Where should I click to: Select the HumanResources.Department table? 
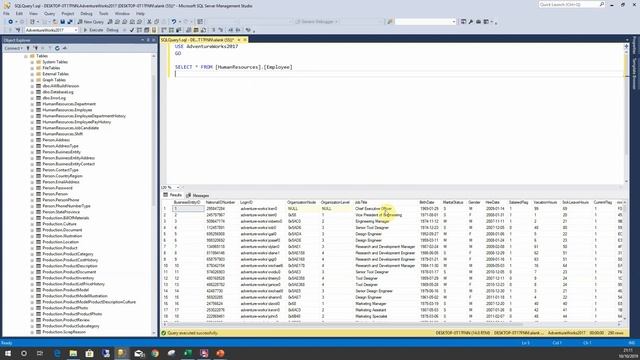(69, 104)
